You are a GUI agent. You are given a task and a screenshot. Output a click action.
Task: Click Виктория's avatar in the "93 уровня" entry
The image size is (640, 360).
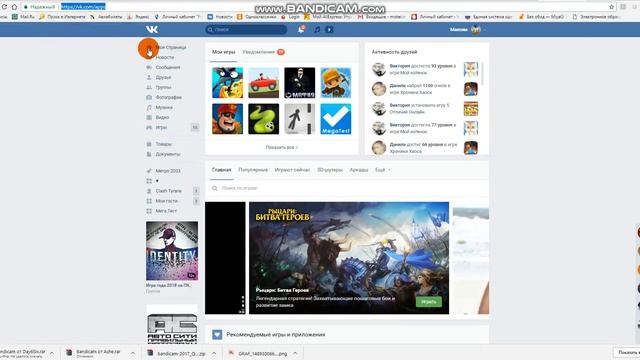pyautogui.click(x=379, y=69)
